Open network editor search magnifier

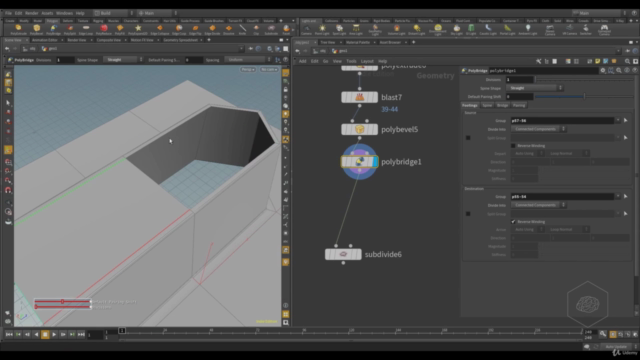[627, 61]
